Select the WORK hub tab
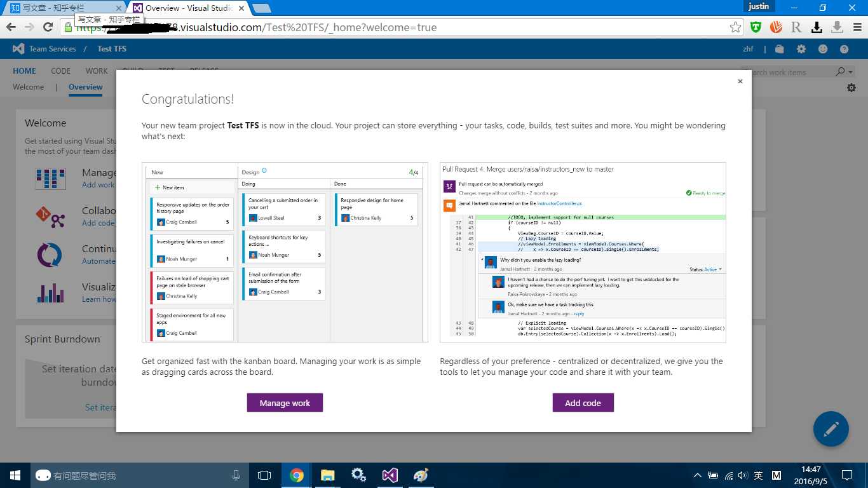 pyautogui.click(x=97, y=71)
